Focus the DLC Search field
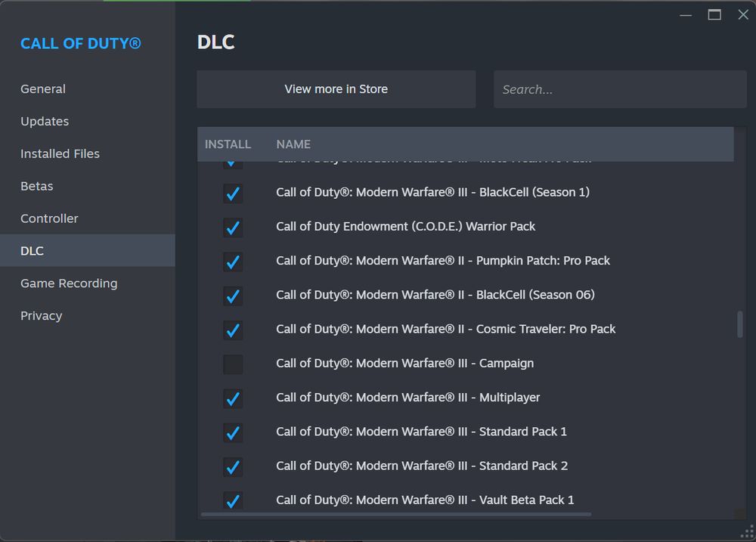The width and height of the screenshot is (756, 542). (620, 89)
